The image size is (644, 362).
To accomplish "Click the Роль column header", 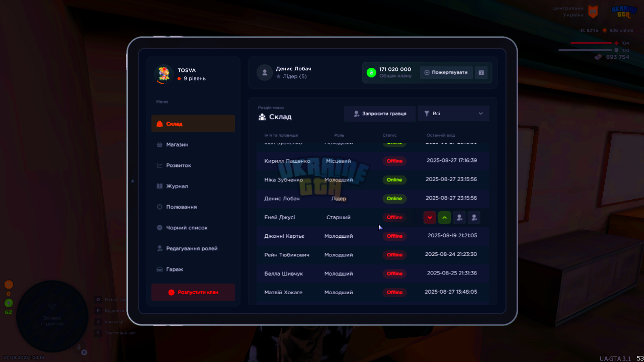I will [339, 135].
